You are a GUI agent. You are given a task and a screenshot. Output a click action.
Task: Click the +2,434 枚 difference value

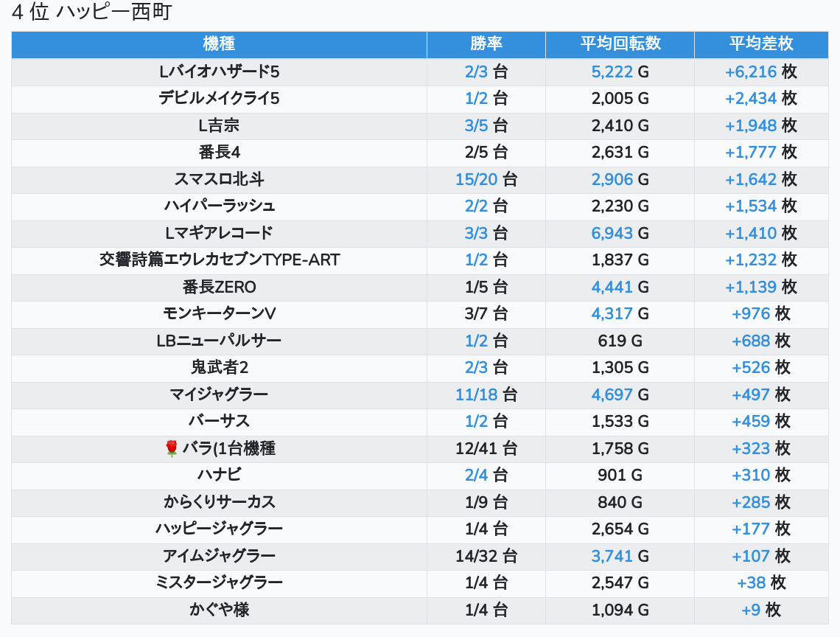pos(760,99)
